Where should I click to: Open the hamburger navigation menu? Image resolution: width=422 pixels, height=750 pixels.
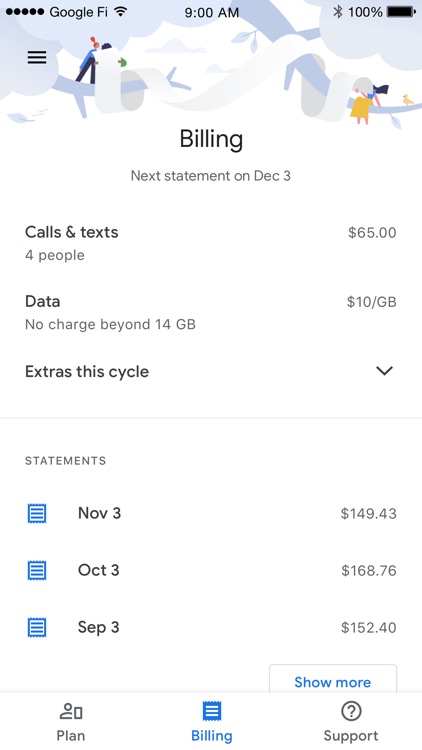pyautogui.click(x=37, y=57)
